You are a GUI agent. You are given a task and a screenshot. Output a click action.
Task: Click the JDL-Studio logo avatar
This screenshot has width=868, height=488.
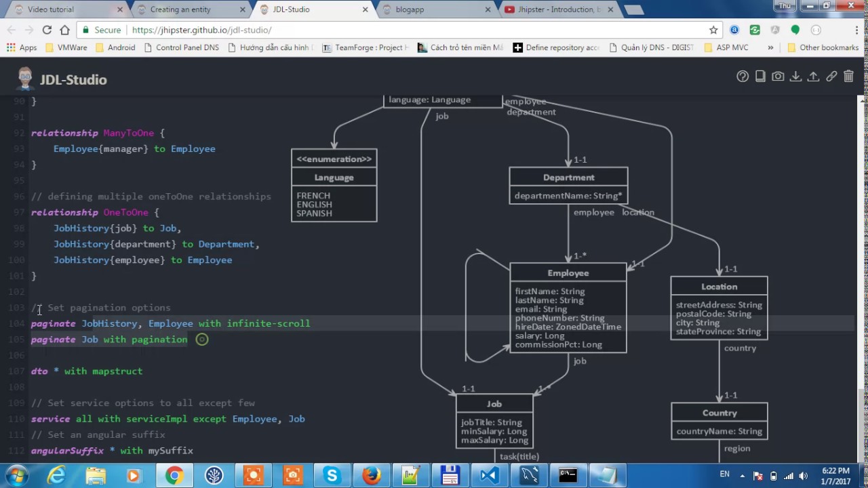coord(25,79)
